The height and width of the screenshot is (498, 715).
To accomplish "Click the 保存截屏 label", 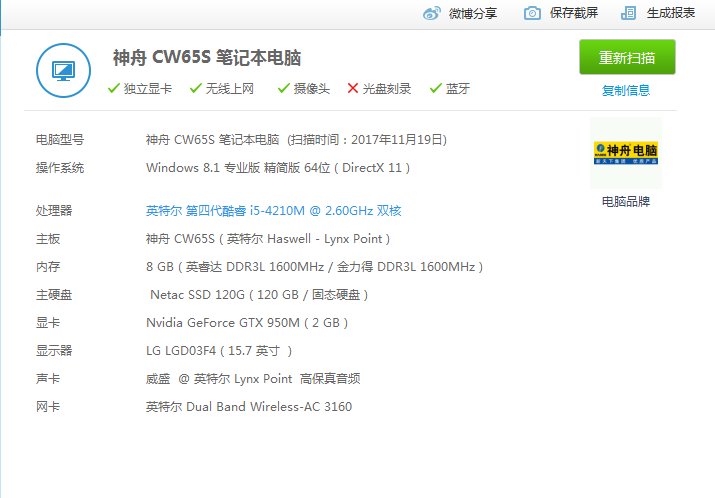I will point(574,13).
